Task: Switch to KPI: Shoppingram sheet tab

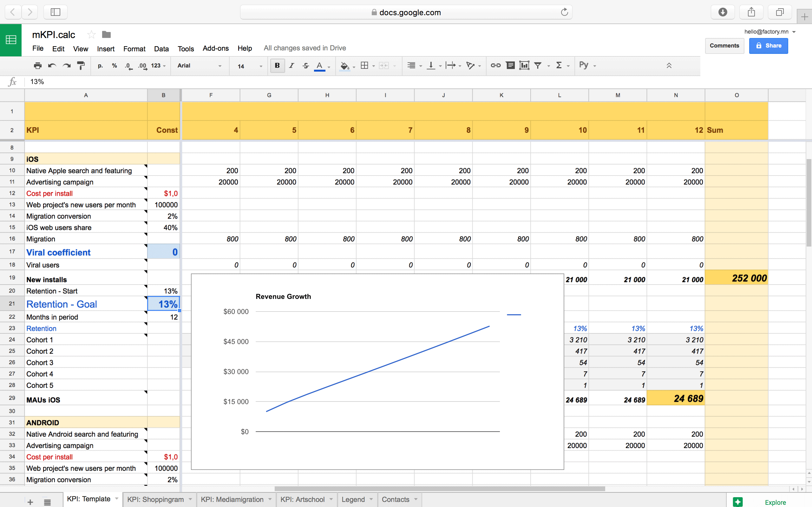Action: 155,499
